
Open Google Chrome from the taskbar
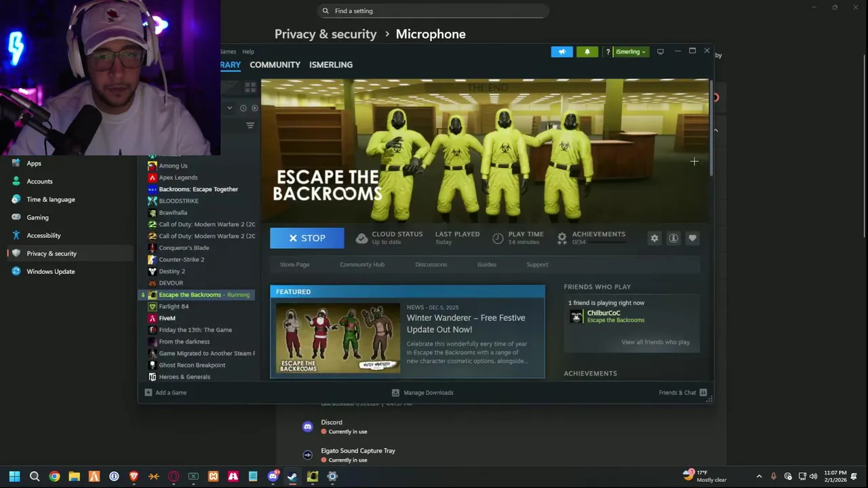tap(54, 476)
